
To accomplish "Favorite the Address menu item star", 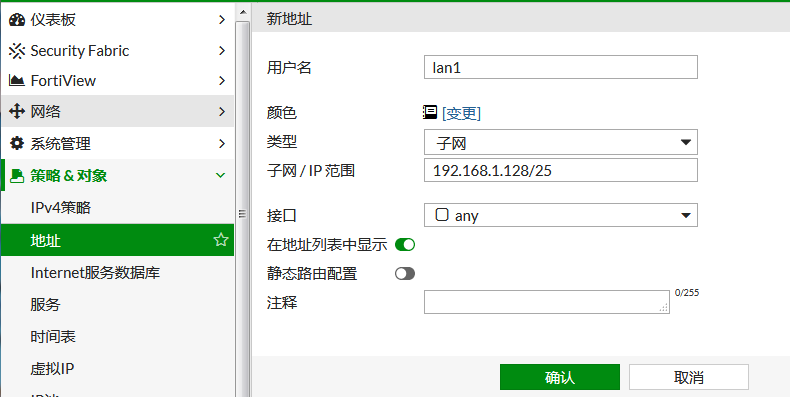I will click(x=221, y=240).
